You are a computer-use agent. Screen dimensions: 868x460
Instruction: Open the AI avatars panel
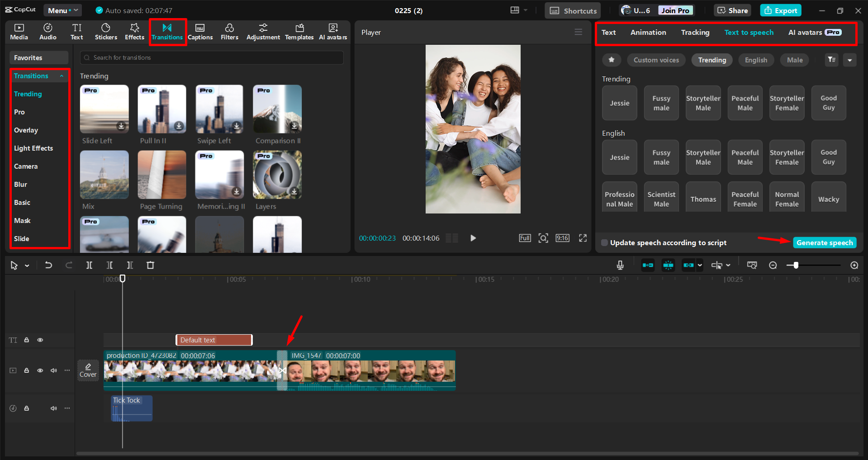coord(333,32)
